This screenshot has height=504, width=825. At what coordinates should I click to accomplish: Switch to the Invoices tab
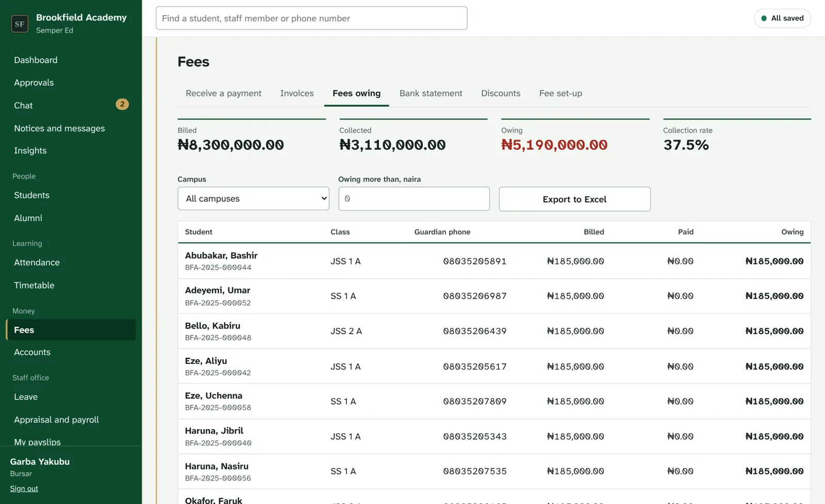point(297,93)
